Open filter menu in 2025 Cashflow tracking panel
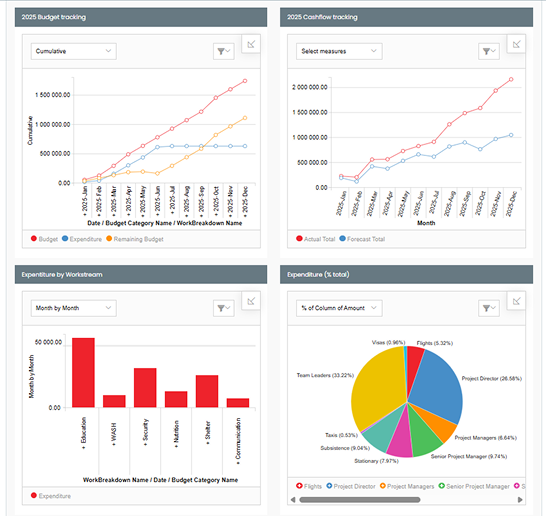This screenshot has width=546, height=516. pos(489,51)
